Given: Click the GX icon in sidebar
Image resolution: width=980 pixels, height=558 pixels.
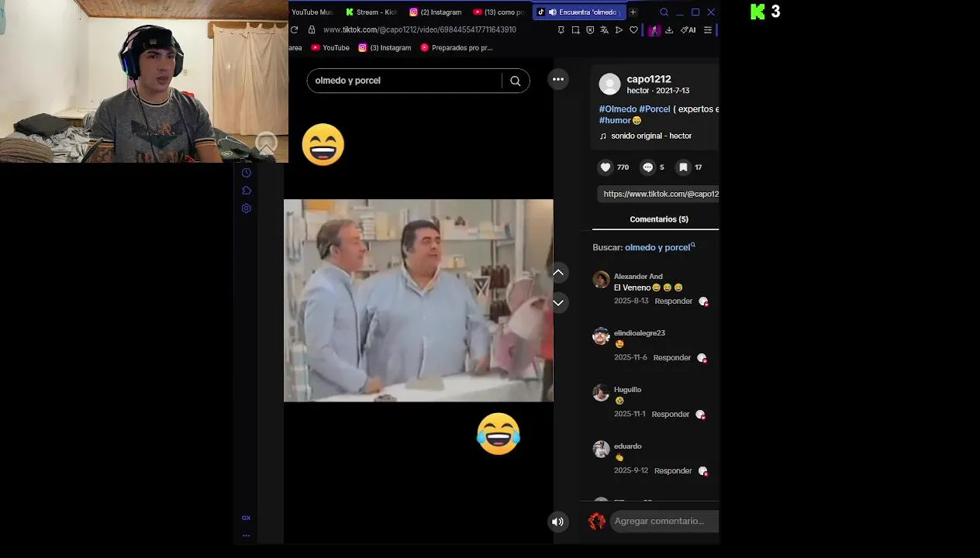Looking at the screenshot, I should pos(246,518).
